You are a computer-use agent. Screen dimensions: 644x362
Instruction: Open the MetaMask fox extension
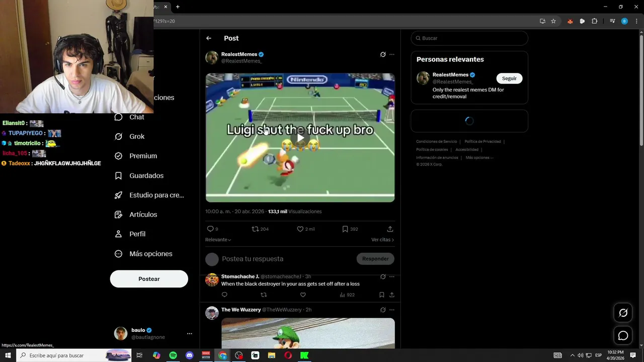(x=570, y=21)
